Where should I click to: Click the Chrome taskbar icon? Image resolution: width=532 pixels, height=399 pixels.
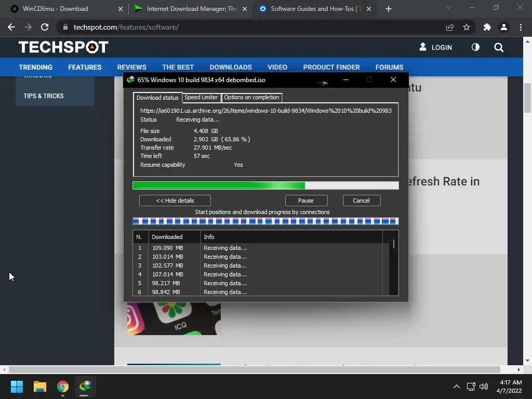[x=63, y=387]
